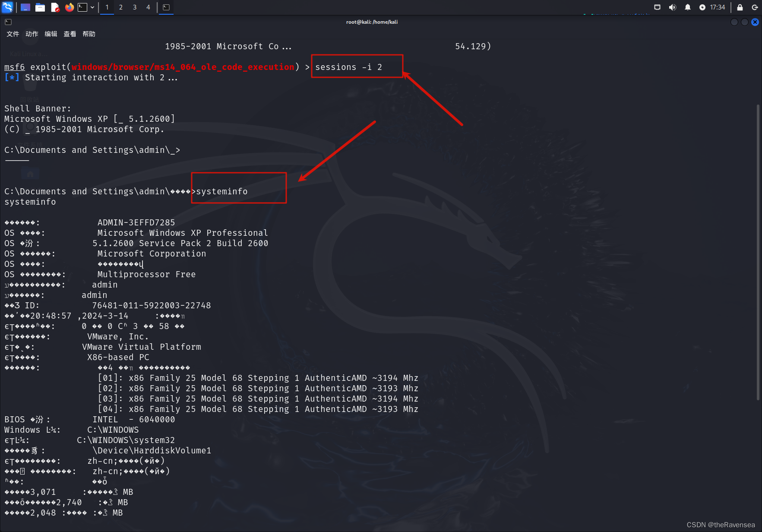Screen dimensions: 762x532
Task: Open the 文件 menu
Action: tap(13, 34)
